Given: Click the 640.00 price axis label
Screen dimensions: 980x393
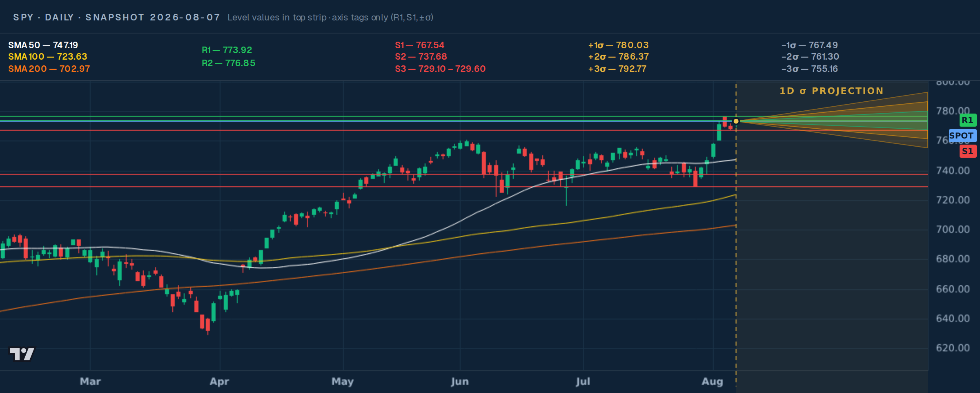Looking at the screenshot, I should click(x=953, y=318).
